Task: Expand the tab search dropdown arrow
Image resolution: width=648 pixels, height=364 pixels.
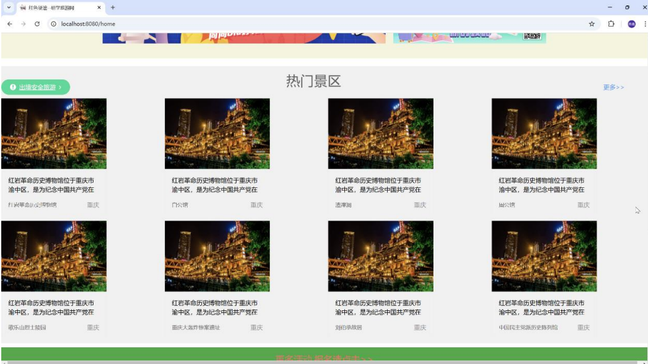Action: click(8, 7)
